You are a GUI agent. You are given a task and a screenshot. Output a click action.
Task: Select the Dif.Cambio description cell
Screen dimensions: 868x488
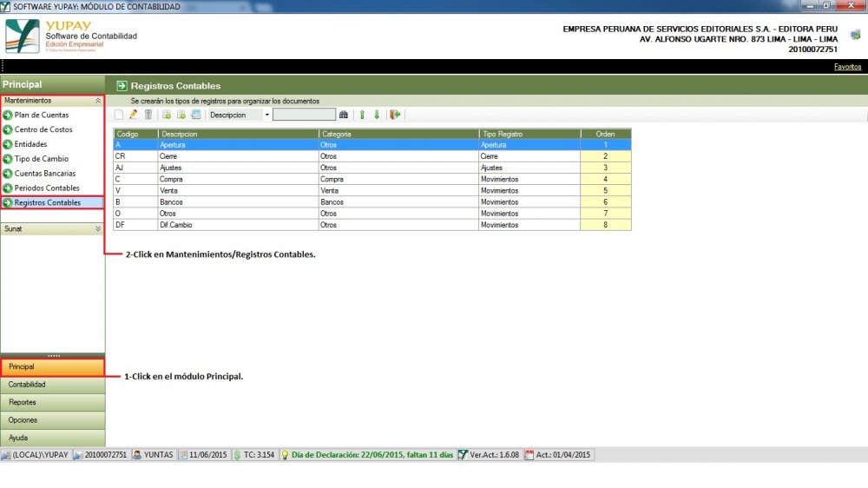[238, 225]
